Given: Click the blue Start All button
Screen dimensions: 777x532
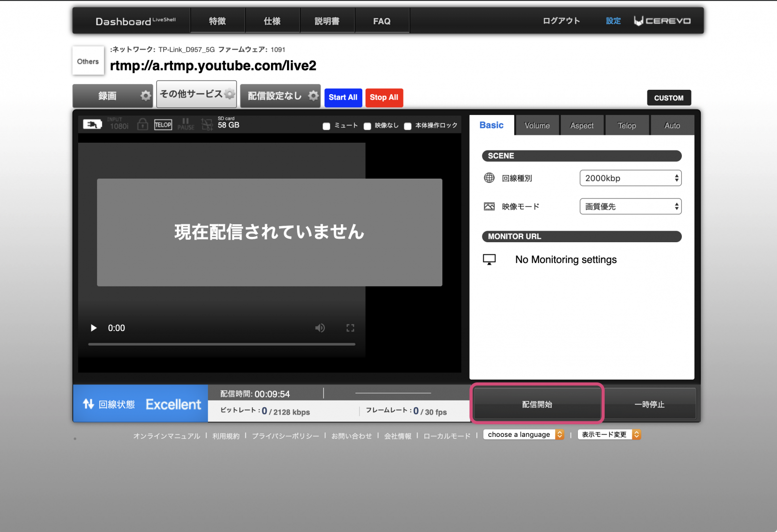Looking at the screenshot, I should 343,97.
